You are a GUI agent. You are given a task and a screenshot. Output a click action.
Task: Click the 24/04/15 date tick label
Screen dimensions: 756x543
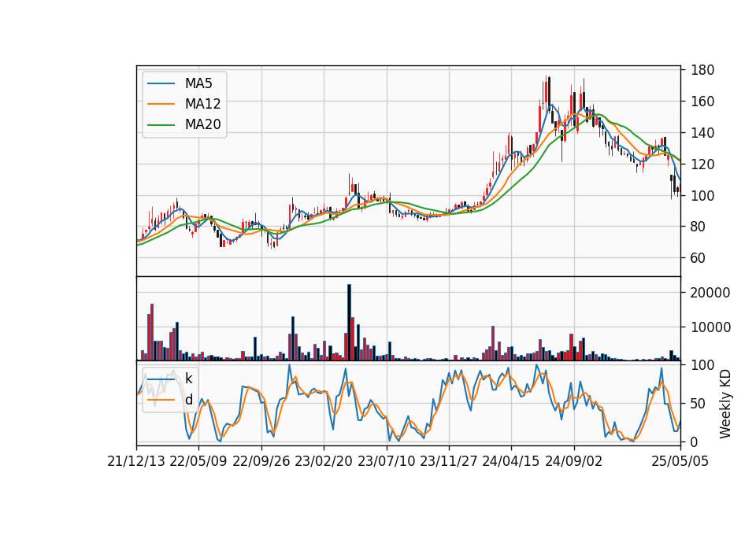[511, 462]
